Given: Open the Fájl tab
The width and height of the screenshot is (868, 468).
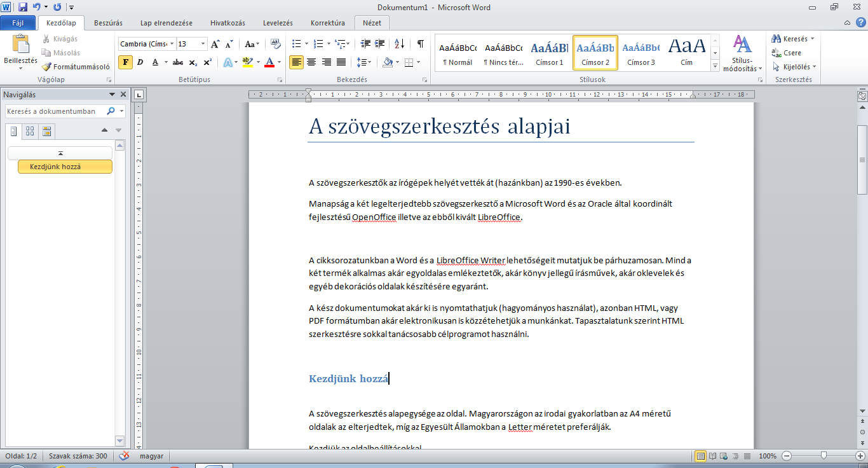Looking at the screenshot, I should tap(18, 23).
